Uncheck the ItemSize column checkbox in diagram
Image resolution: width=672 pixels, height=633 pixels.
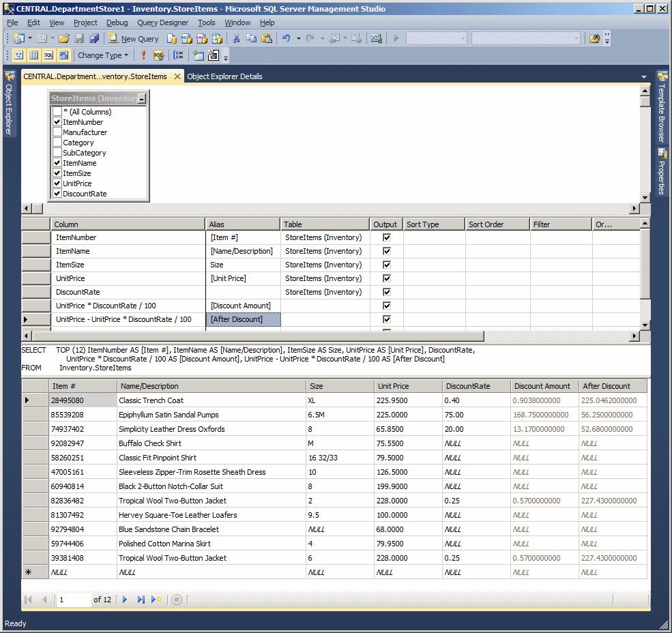tap(57, 173)
